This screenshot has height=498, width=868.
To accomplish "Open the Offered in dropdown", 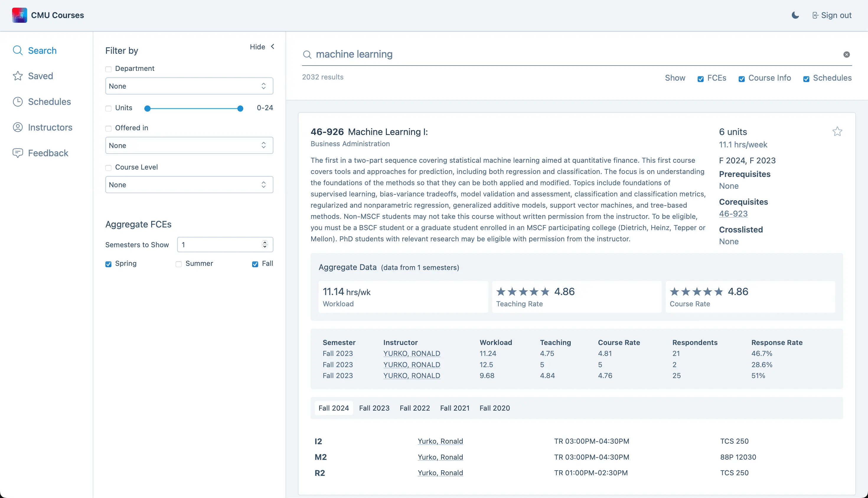I will pyautogui.click(x=189, y=145).
